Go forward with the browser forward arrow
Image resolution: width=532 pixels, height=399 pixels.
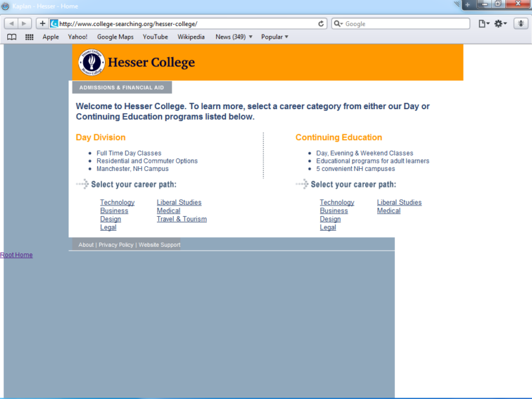[x=25, y=23]
